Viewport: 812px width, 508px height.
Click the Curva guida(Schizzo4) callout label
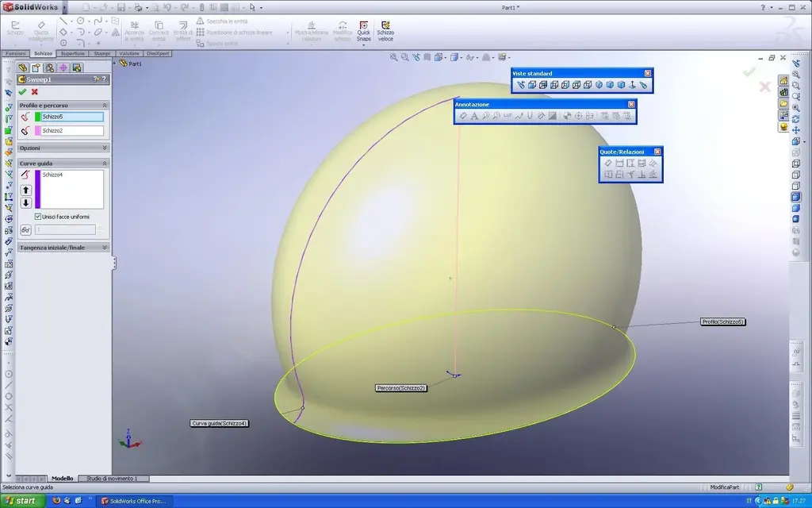coord(220,424)
